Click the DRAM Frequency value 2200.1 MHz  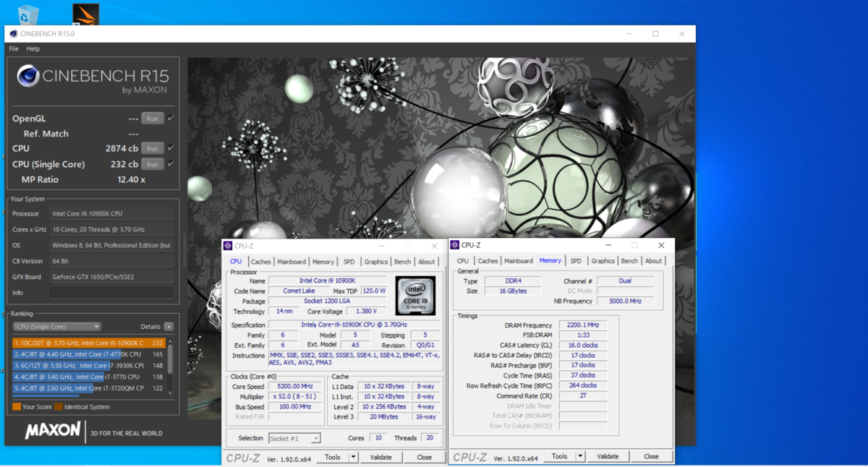tap(583, 325)
